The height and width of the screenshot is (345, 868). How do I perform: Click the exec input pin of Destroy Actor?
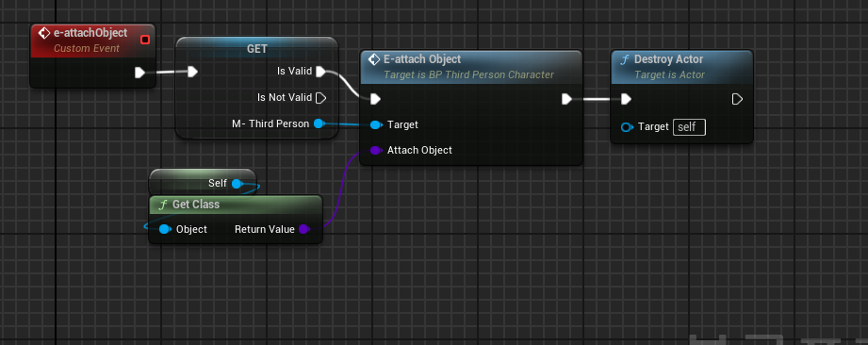point(626,99)
